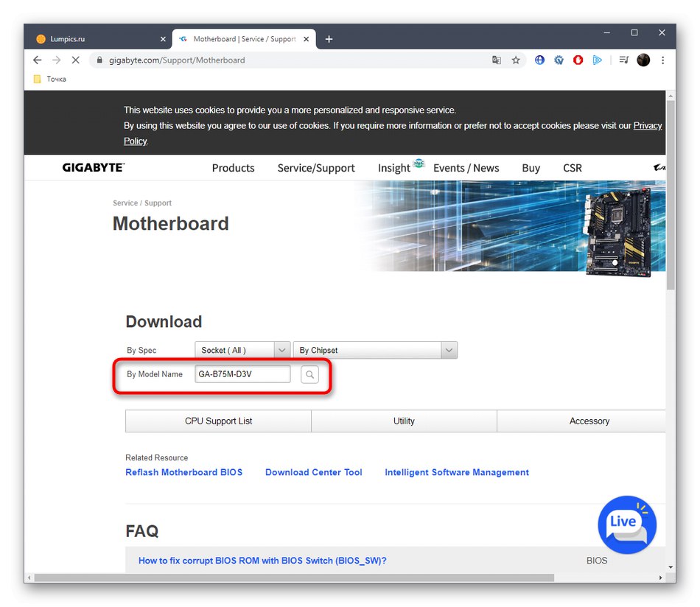
Task: Click the scroll right arrow
Action: 661,578
